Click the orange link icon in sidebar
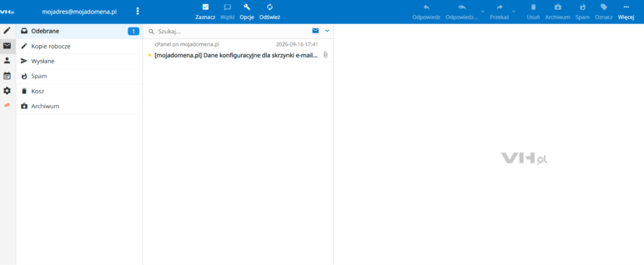Screen dimensions: 644x265 pos(7,105)
